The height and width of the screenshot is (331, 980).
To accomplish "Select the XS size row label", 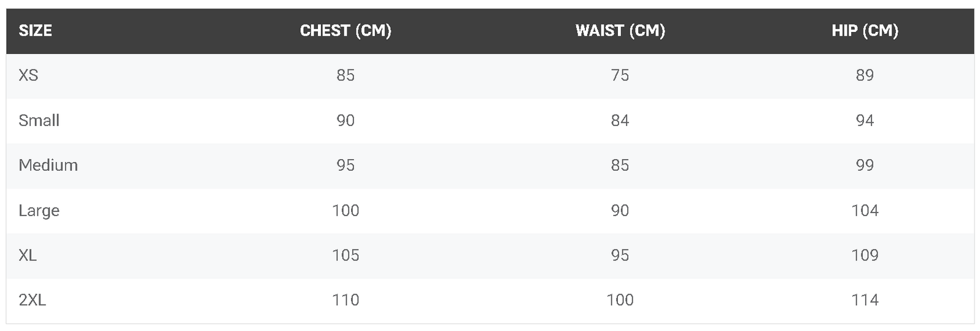I will (28, 76).
